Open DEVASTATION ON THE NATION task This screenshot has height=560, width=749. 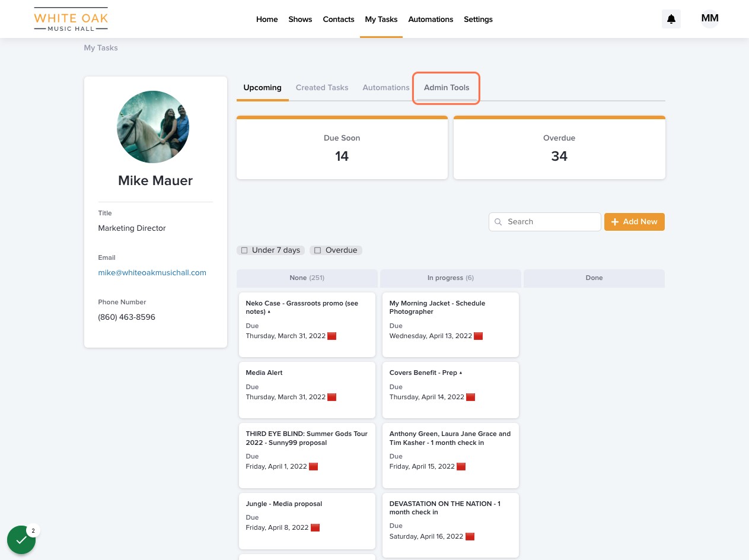451,525
